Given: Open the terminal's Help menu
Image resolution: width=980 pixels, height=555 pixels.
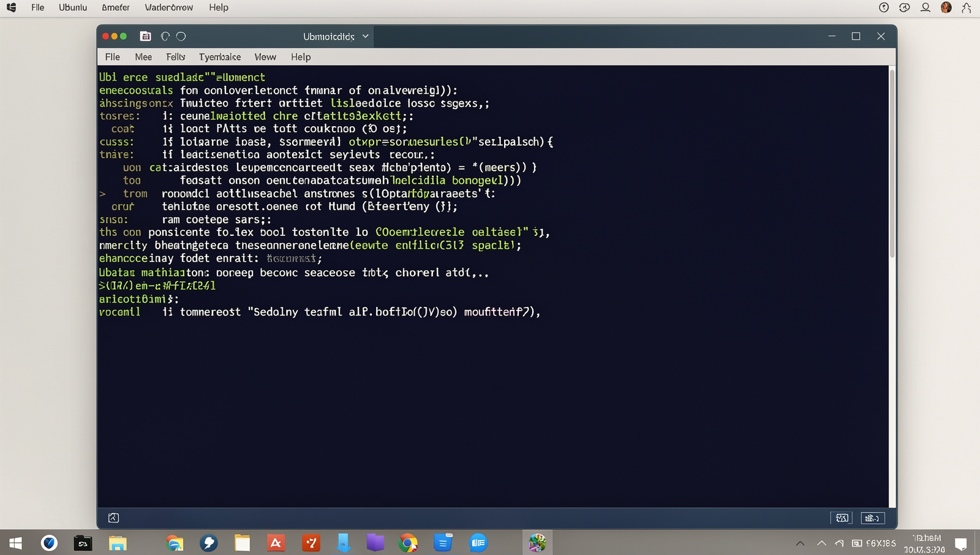Looking at the screenshot, I should coord(301,57).
